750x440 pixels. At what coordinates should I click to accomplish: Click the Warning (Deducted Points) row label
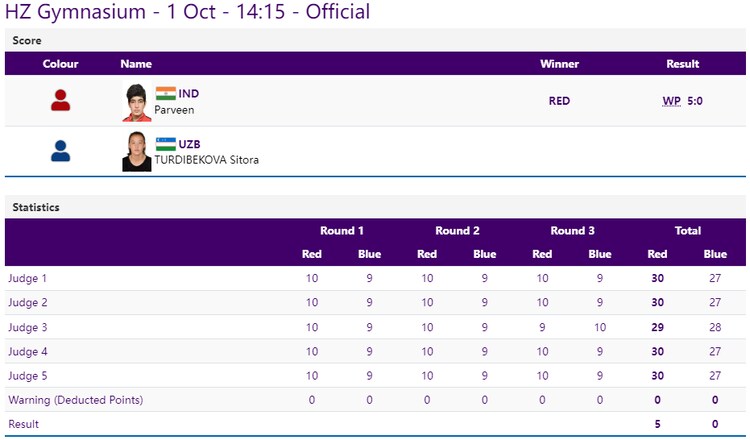click(75, 400)
